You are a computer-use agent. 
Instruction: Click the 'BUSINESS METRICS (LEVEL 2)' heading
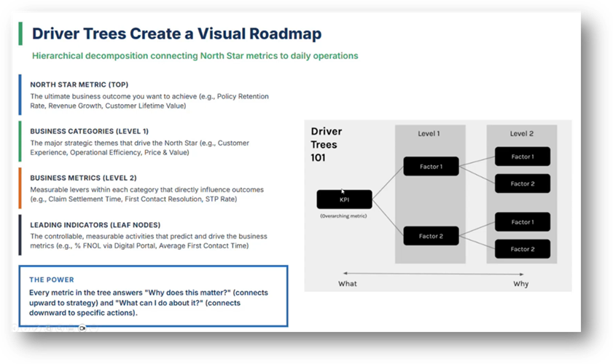point(83,178)
